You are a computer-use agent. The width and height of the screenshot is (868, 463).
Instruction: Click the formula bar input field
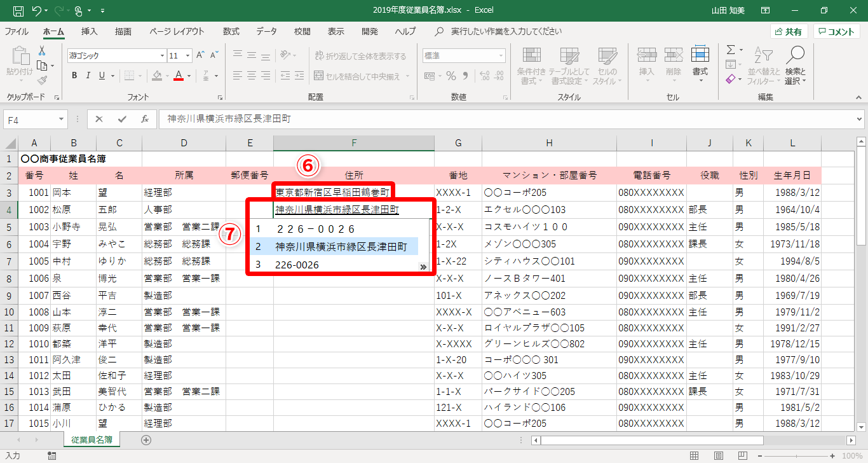pyautogui.click(x=506, y=119)
